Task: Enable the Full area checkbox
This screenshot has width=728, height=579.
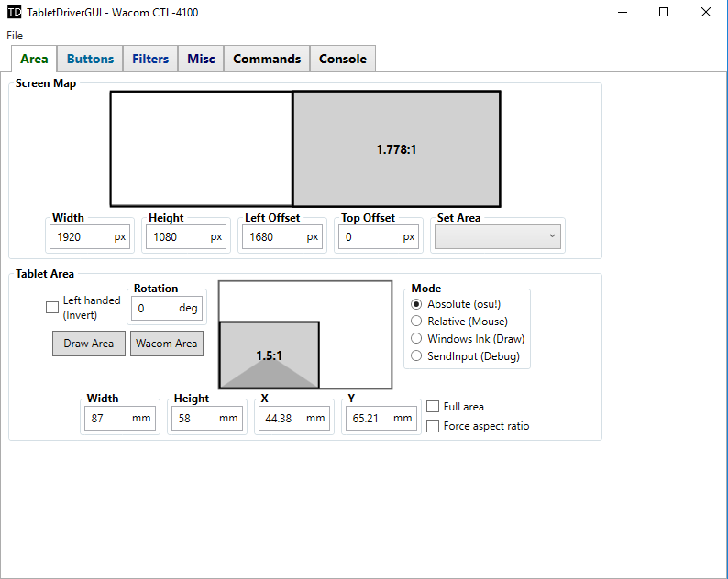Action: click(433, 407)
